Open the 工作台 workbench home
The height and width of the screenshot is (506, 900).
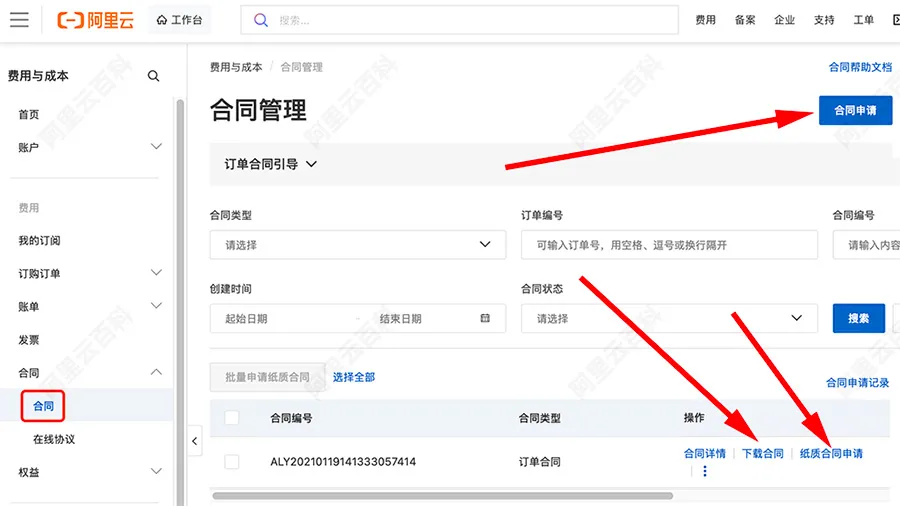[180, 20]
